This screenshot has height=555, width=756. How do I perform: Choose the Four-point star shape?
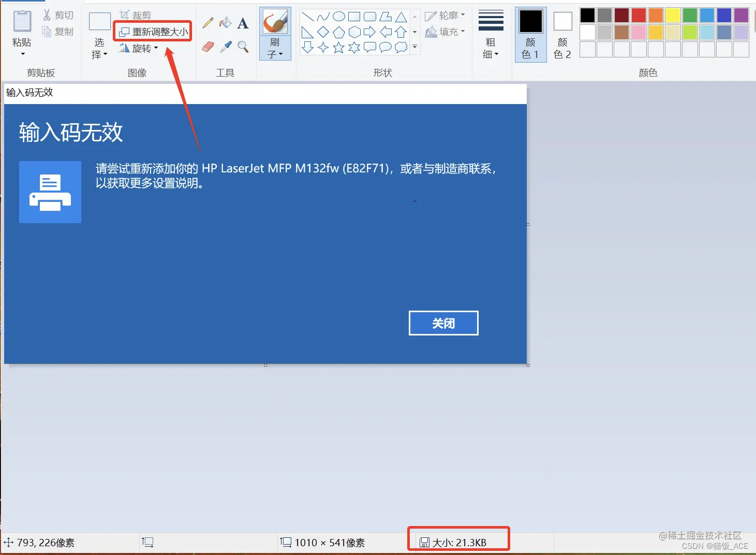click(323, 48)
